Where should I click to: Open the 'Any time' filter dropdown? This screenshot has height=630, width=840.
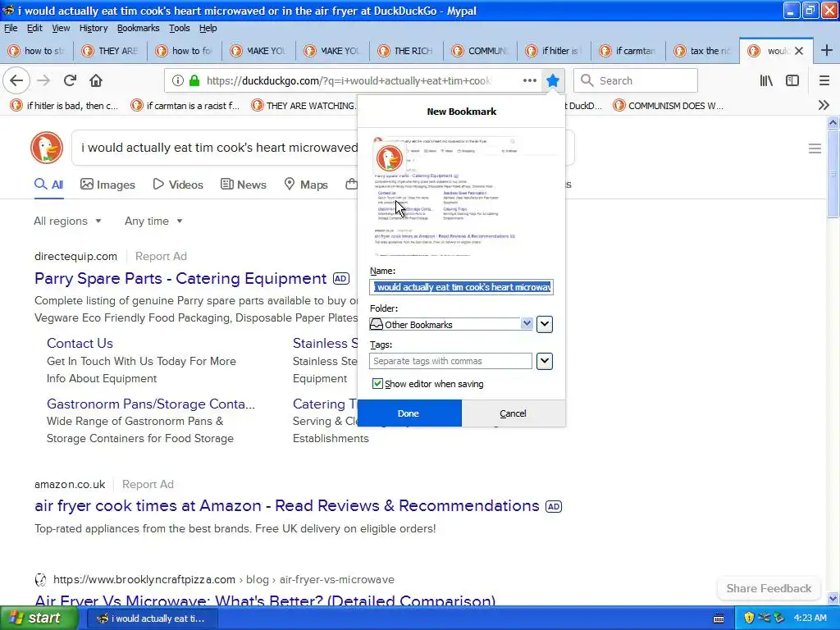153,221
